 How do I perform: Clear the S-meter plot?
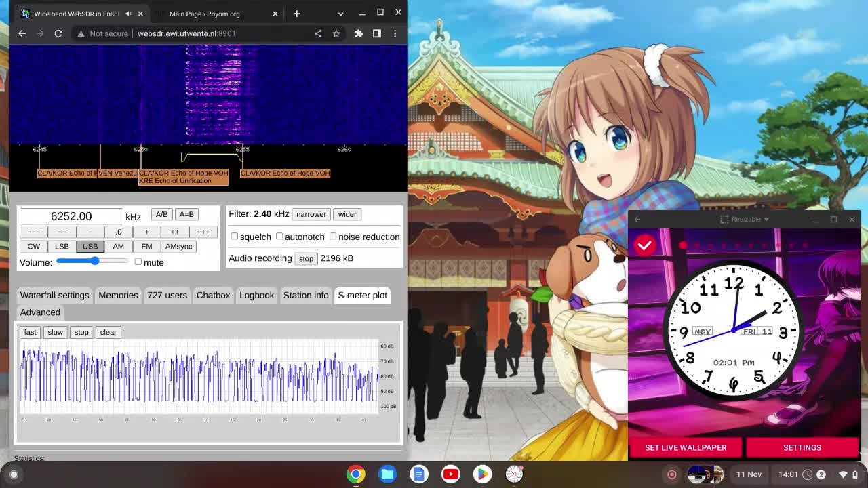tap(108, 332)
